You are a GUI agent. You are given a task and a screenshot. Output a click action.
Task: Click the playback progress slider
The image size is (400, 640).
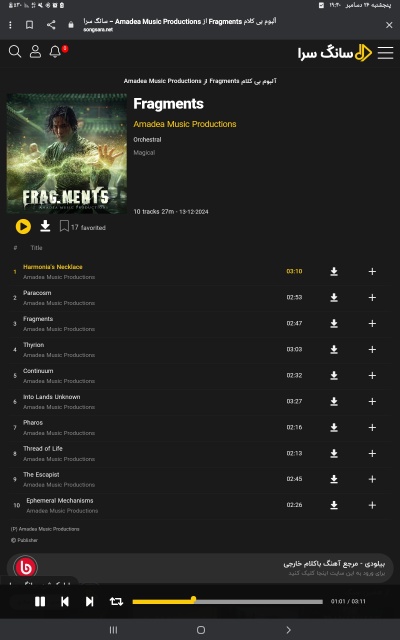coord(228,601)
